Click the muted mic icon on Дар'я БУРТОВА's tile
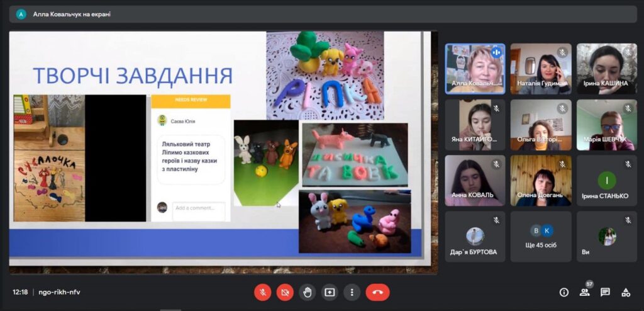Image resolution: width=644 pixels, height=311 pixels. 496,220
